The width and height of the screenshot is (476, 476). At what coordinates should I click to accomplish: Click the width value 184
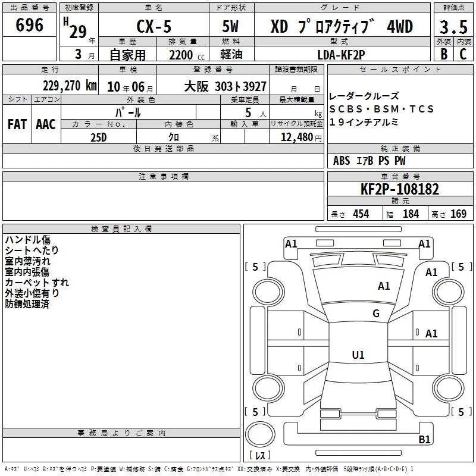point(411,214)
